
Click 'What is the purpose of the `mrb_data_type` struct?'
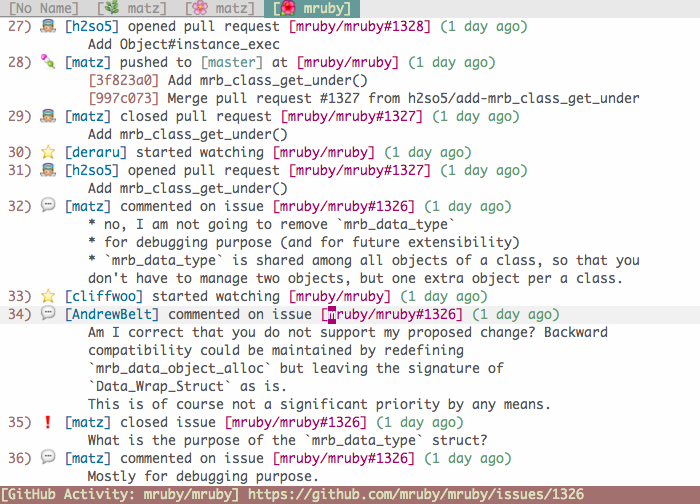click(288, 440)
